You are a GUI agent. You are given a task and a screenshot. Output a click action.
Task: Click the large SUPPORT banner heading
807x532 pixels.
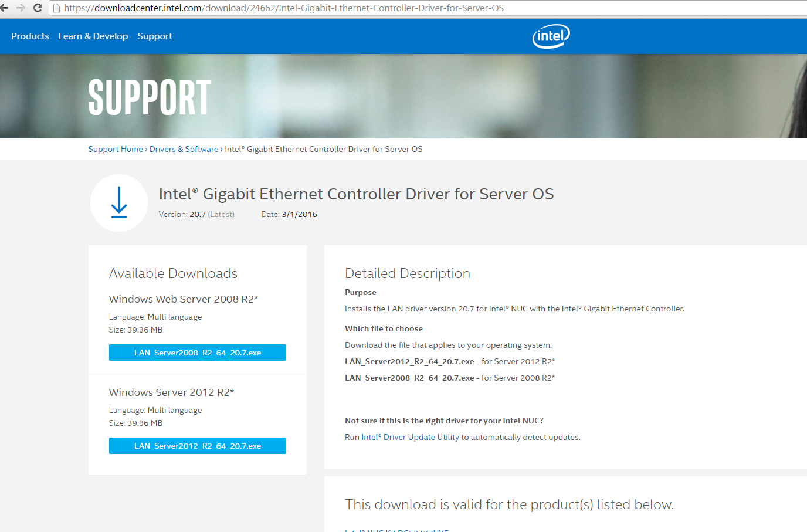point(150,97)
